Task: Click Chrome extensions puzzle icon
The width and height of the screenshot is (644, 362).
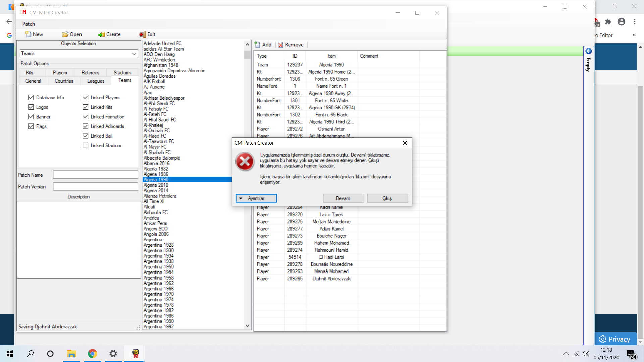Action: (x=608, y=22)
